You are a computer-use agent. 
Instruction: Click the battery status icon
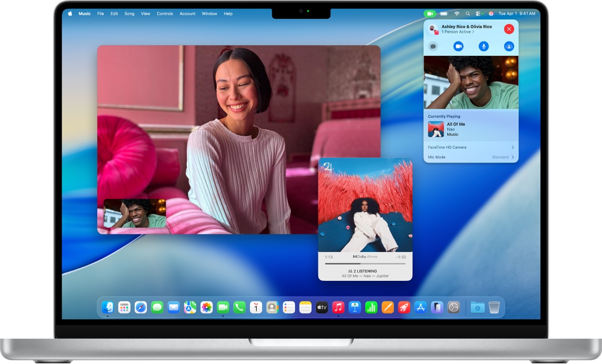tap(444, 14)
